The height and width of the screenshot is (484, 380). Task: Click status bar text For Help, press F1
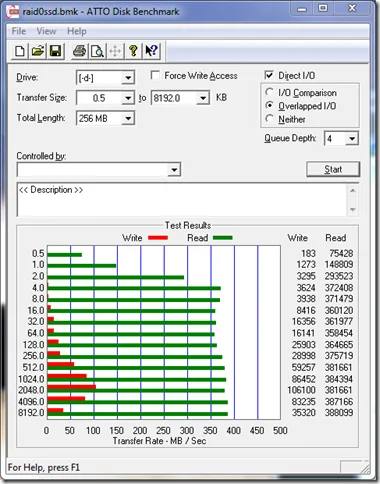(44, 467)
